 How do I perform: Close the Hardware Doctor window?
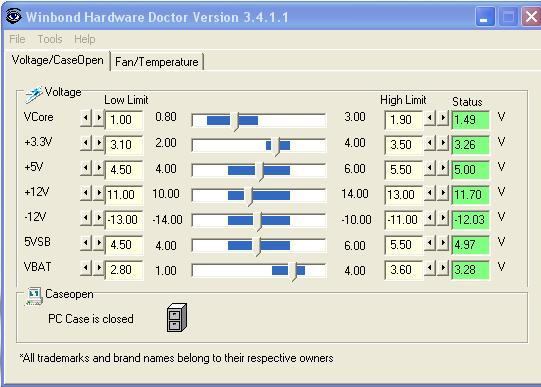coord(532,17)
